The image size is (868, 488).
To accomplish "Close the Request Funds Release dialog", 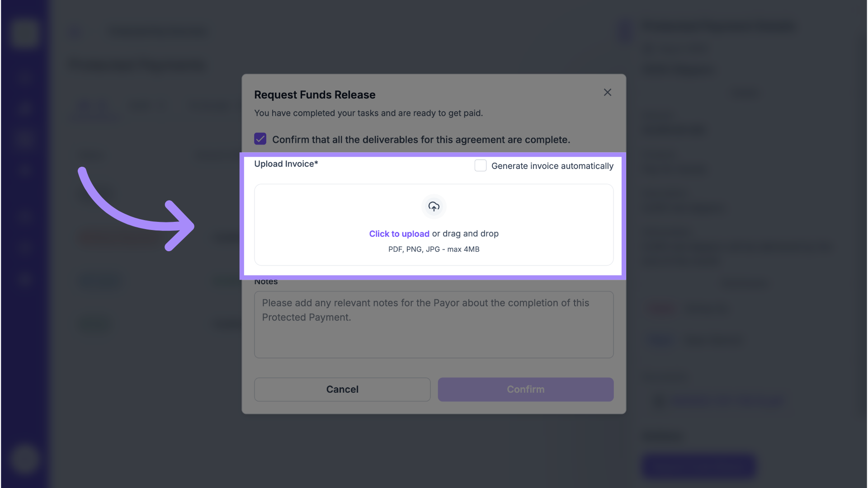I will tap(607, 93).
